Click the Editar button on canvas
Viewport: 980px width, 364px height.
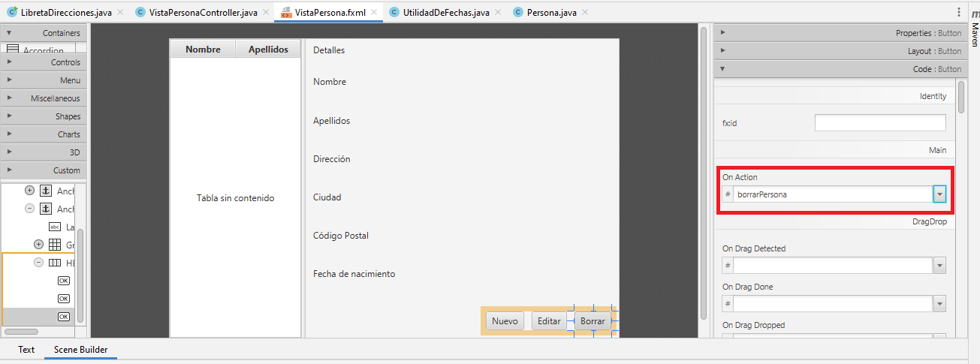click(x=549, y=321)
